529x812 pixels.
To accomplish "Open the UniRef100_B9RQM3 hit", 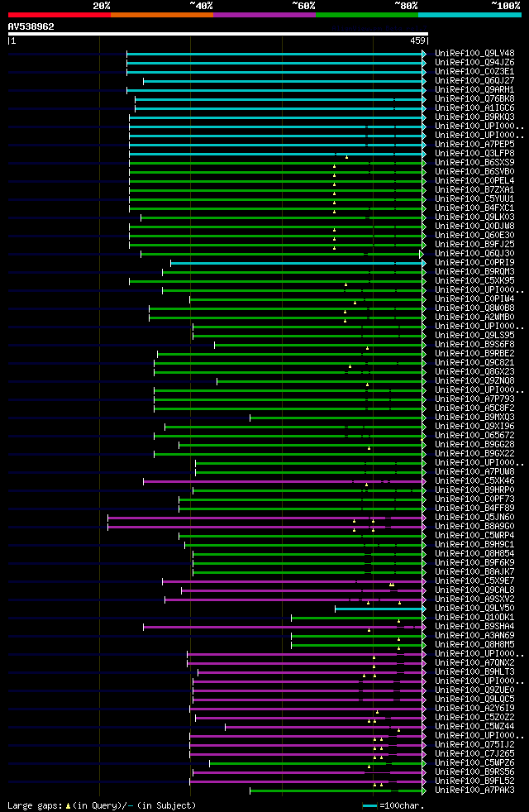I will pyautogui.click(x=474, y=272).
